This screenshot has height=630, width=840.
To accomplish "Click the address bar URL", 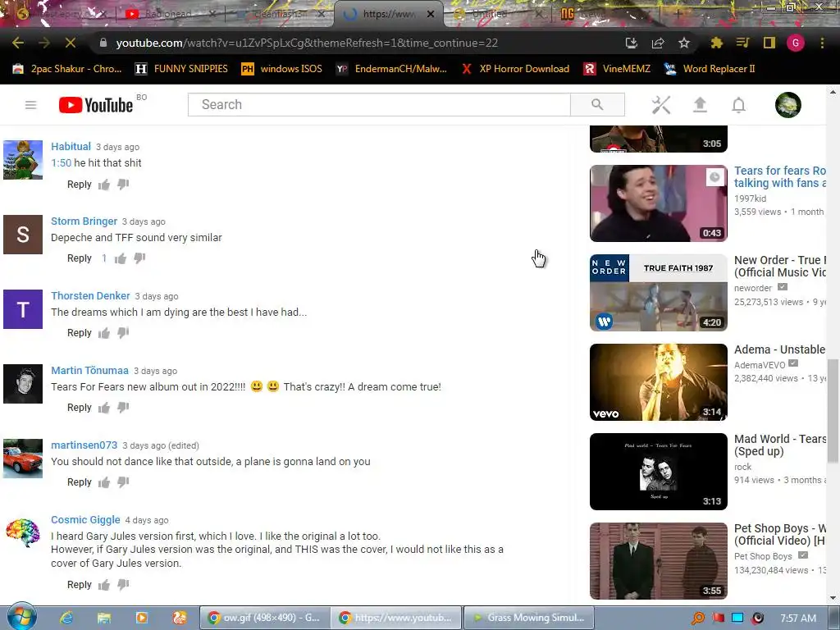I will click(x=307, y=43).
